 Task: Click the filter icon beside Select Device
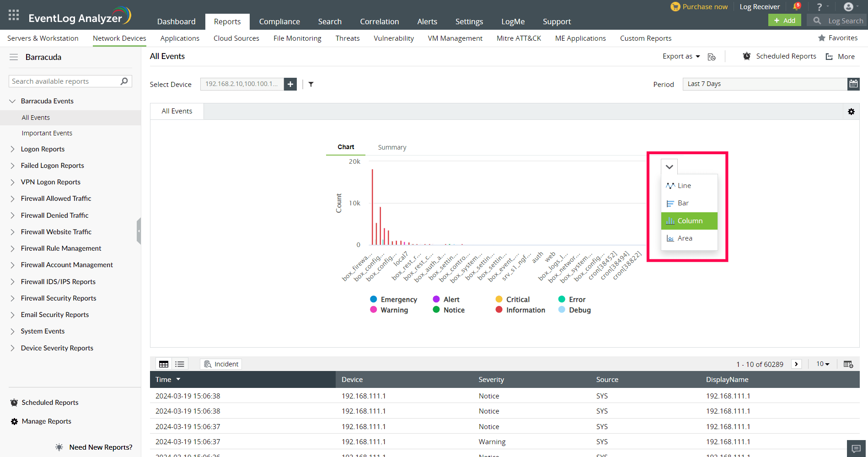311,84
